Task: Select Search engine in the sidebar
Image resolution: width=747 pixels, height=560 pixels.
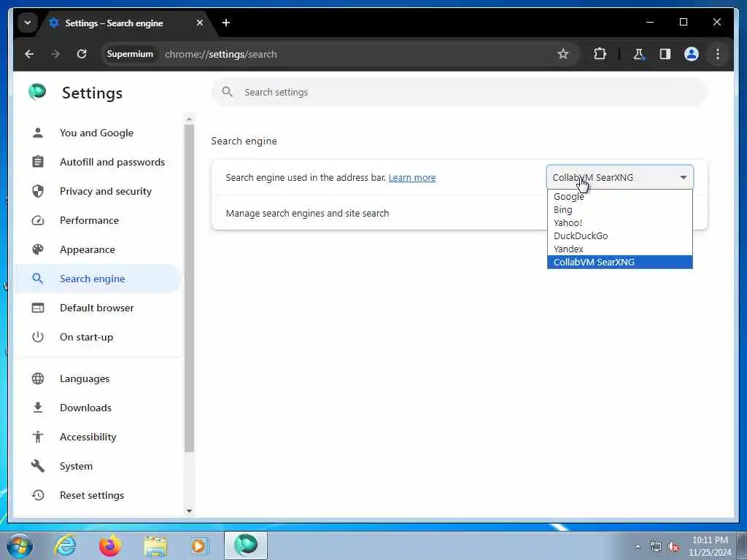Action: pos(97,279)
